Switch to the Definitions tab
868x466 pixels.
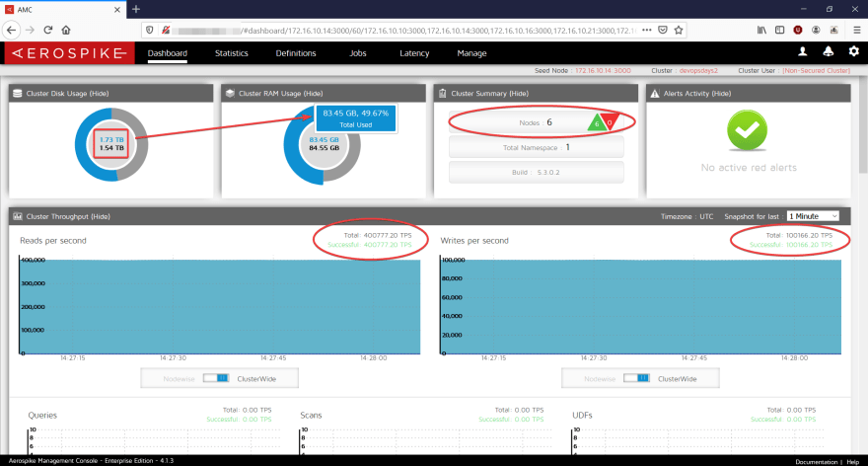pos(296,53)
